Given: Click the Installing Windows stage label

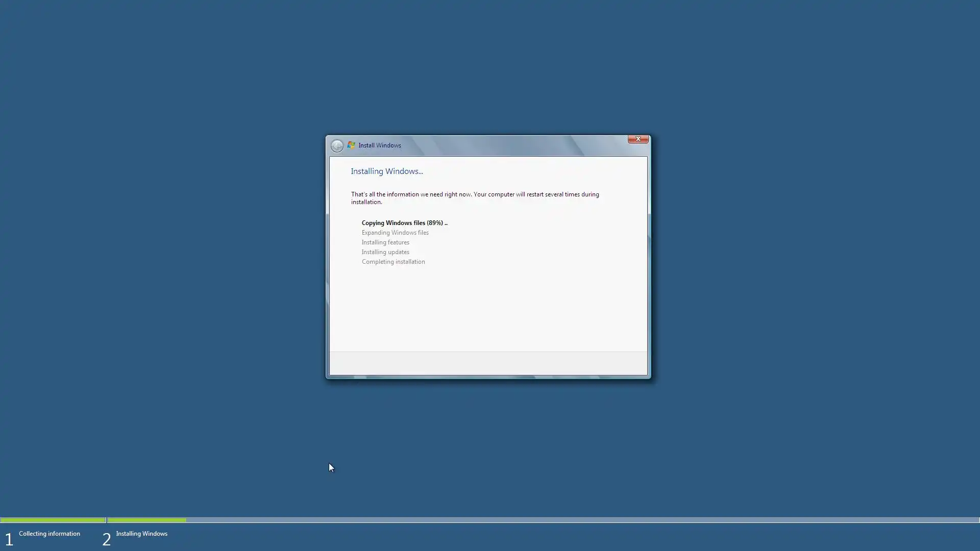Looking at the screenshot, I should tap(141, 534).
